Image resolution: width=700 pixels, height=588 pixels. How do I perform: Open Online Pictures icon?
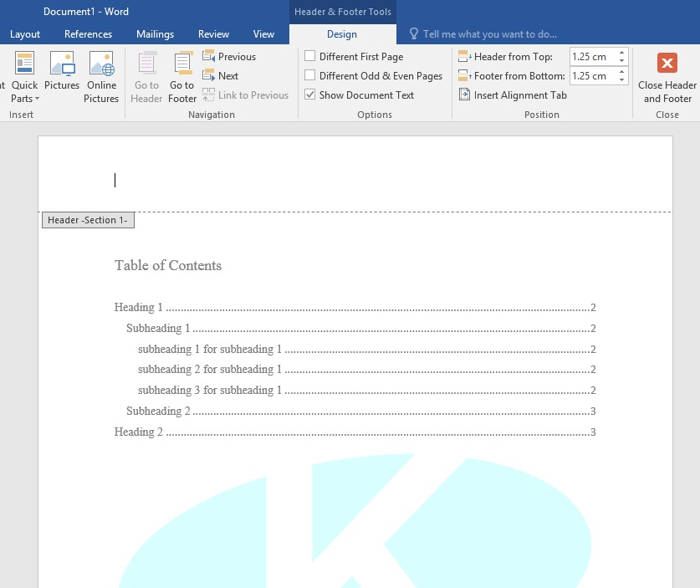101,63
